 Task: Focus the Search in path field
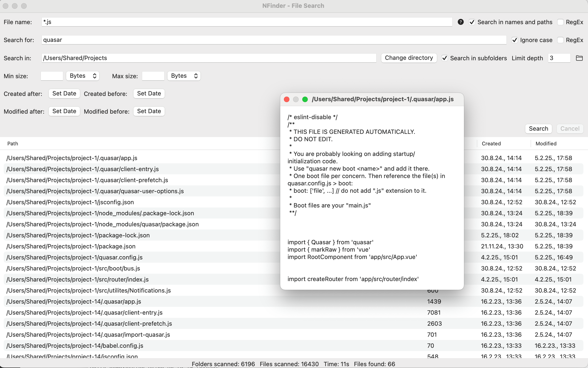pos(209,58)
